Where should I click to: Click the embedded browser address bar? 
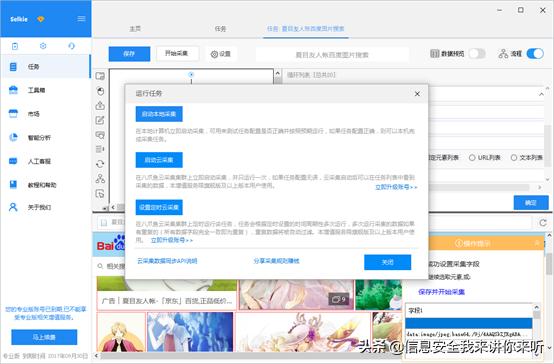[314, 223]
